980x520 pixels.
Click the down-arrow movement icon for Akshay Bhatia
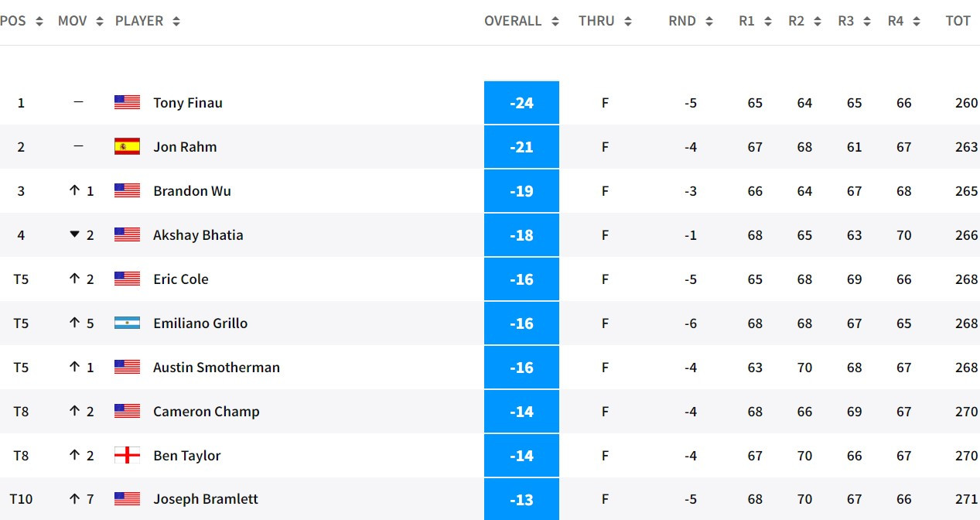pos(74,234)
